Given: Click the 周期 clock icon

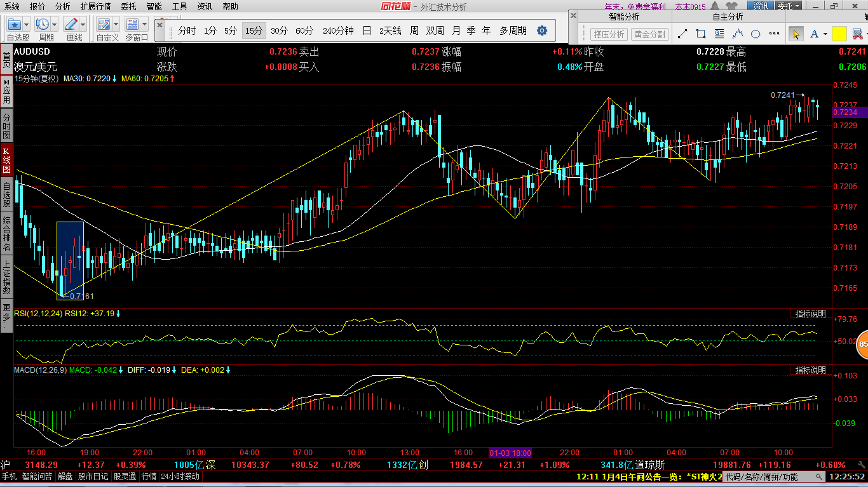Looking at the screenshot, I should pos(43,24).
